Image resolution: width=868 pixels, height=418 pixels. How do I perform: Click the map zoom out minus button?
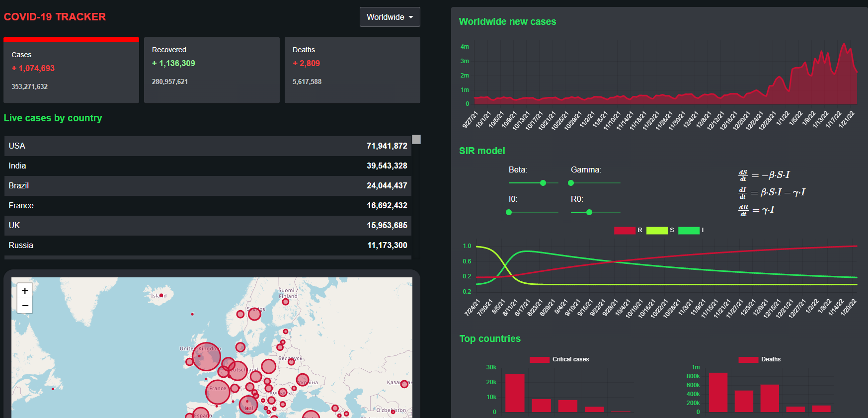click(x=25, y=306)
